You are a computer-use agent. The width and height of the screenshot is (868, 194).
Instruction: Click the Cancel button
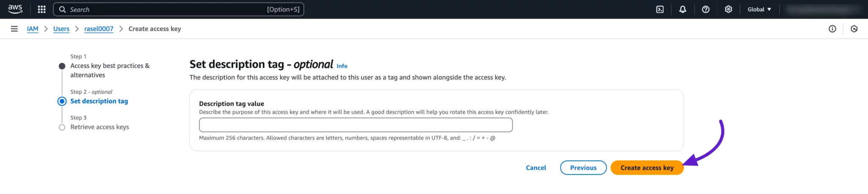point(536,168)
